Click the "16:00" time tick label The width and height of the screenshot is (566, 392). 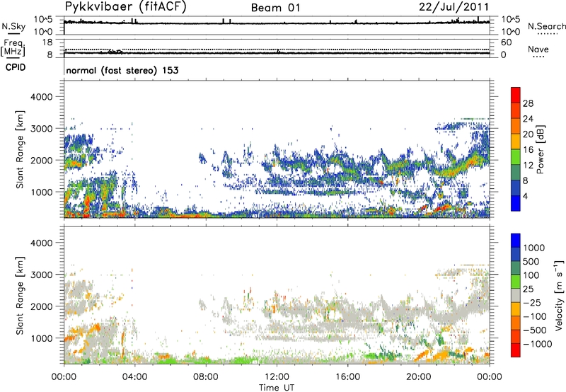click(347, 377)
